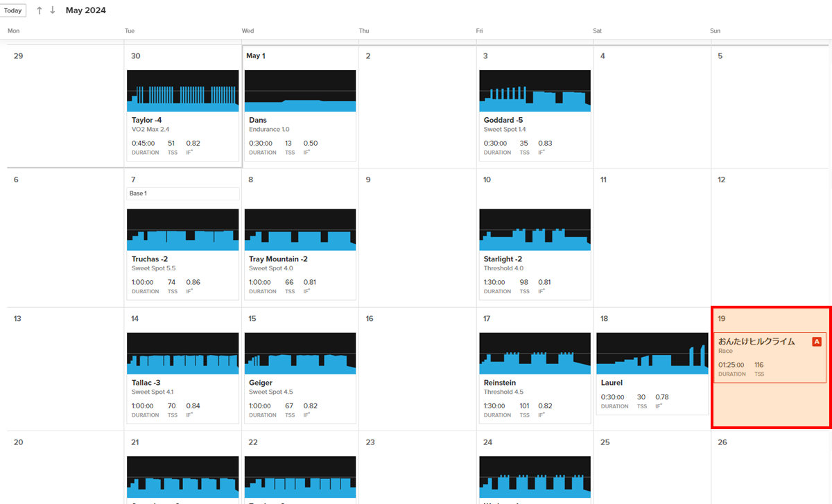Open the Laurel workout chart on Saturday
The width and height of the screenshot is (832, 504).
point(652,354)
